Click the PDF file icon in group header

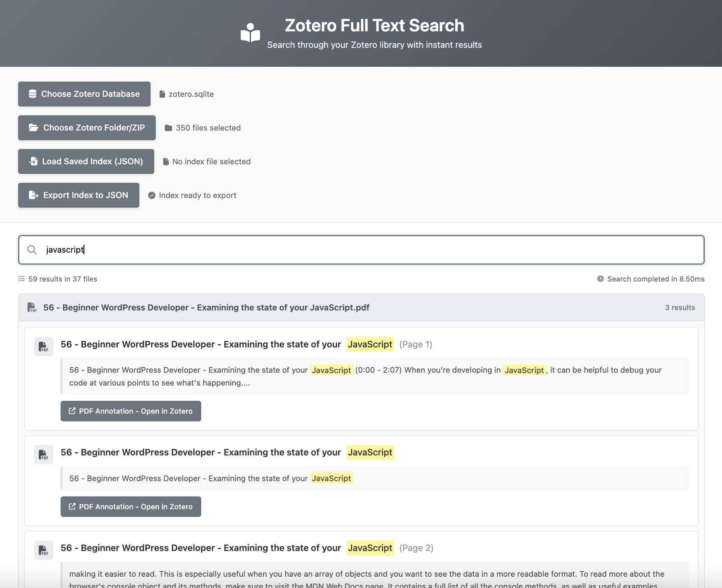[32, 308]
